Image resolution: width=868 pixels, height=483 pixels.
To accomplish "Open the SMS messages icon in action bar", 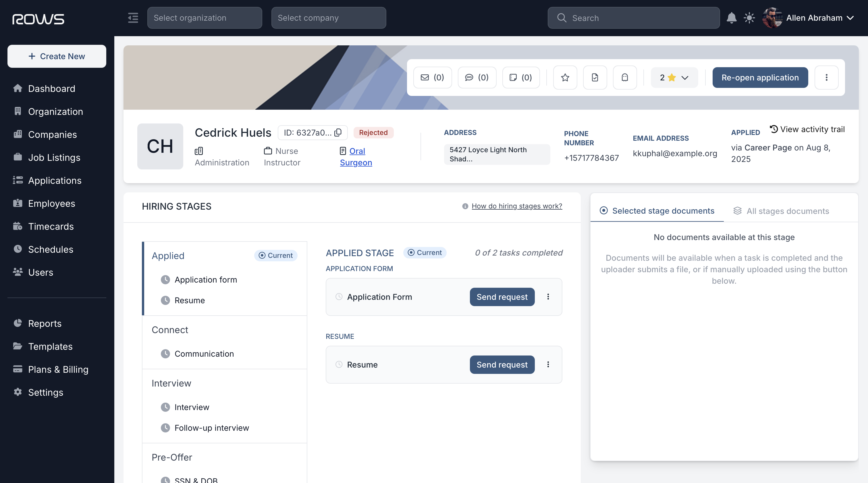I will (477, 78).
